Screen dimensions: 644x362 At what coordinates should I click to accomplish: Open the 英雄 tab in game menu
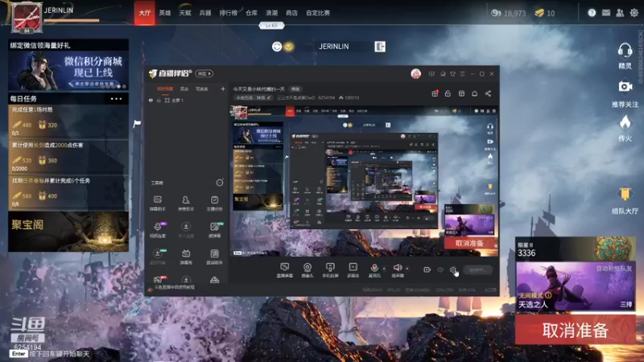pyautogui.click(x=165, y=13)
